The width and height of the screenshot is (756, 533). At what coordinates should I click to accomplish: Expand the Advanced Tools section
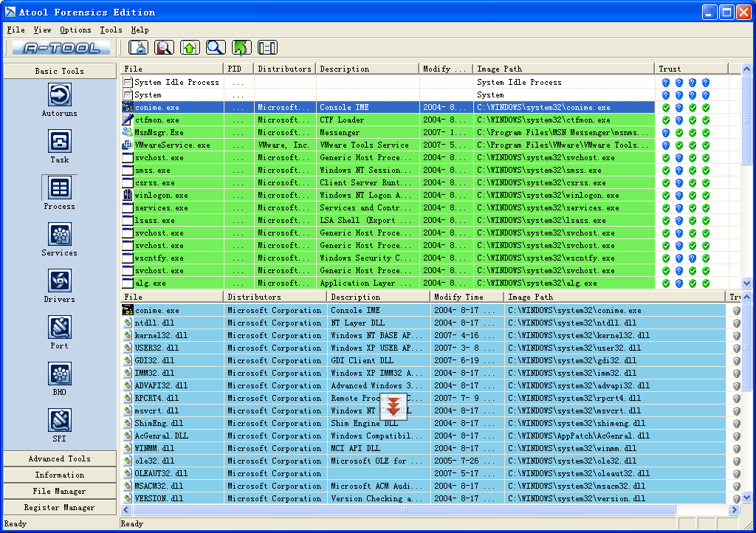pyautogui.click(x=60, y=458)
